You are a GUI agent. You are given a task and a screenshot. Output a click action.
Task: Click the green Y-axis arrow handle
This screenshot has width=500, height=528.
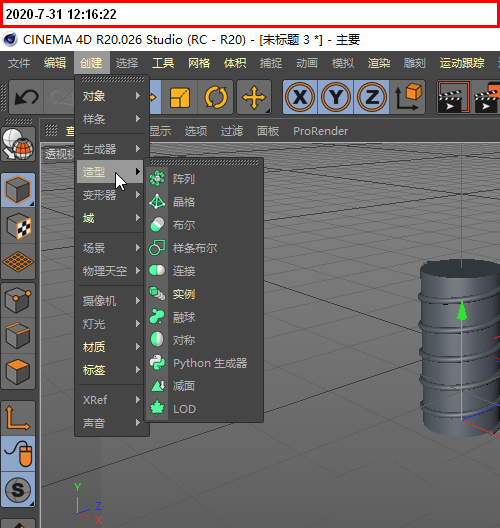(x=462, y=311)
